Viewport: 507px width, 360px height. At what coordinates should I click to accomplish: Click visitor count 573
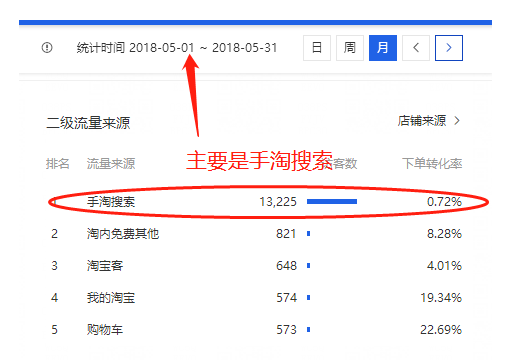click(286, 330)
